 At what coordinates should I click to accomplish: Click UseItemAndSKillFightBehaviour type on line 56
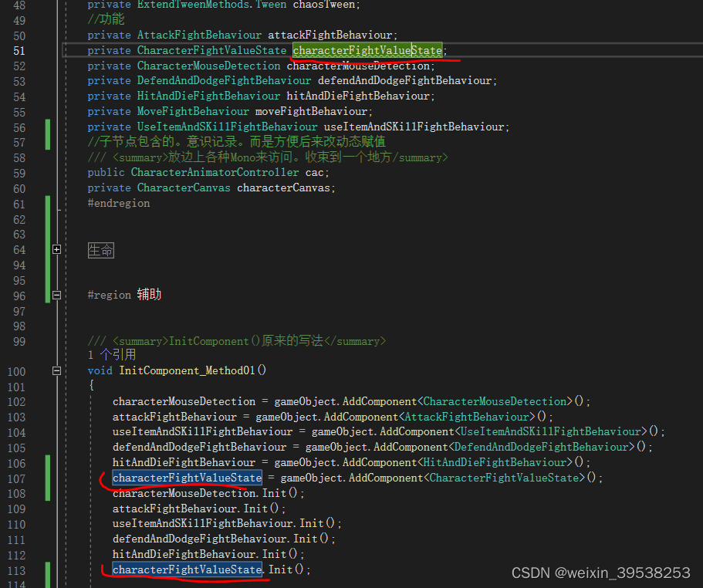[x=228, y=127]
